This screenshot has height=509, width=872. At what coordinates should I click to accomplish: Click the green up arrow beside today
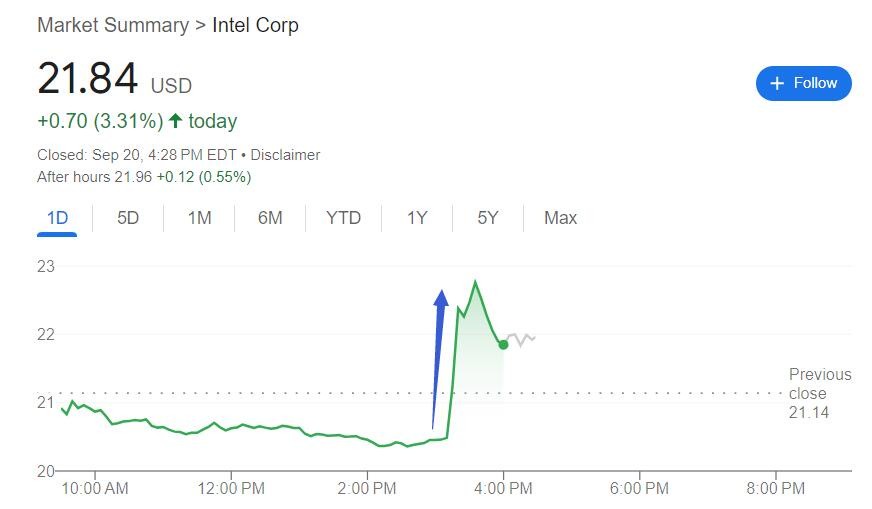point(176,121)
